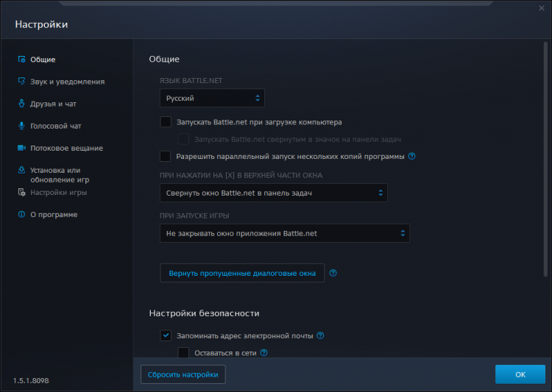The width and height of the screenshot is (552, 392).
Task: Toggle Запускать Battle.net свернутым в значок checkbox
Action: pyautogui.click(x=183, y=139)
